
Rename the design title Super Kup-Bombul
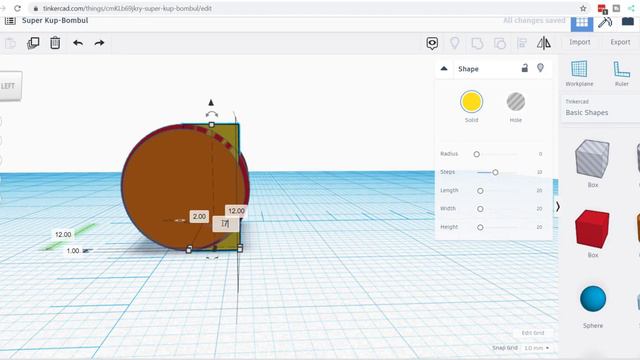[x=55, y=20]
